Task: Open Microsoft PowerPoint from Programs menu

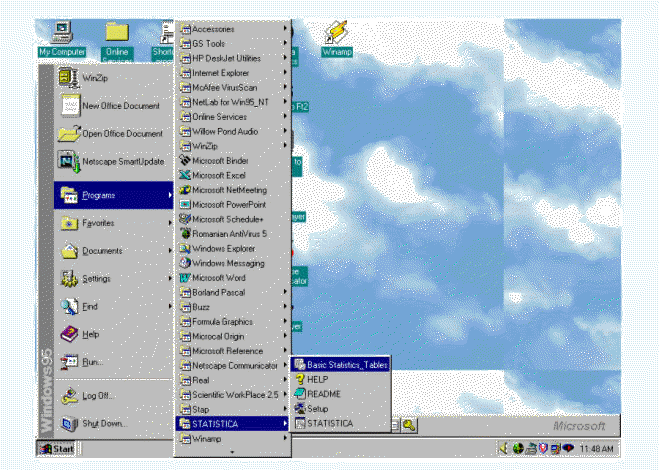Action: pyautogui.click(x=225, y=204)
